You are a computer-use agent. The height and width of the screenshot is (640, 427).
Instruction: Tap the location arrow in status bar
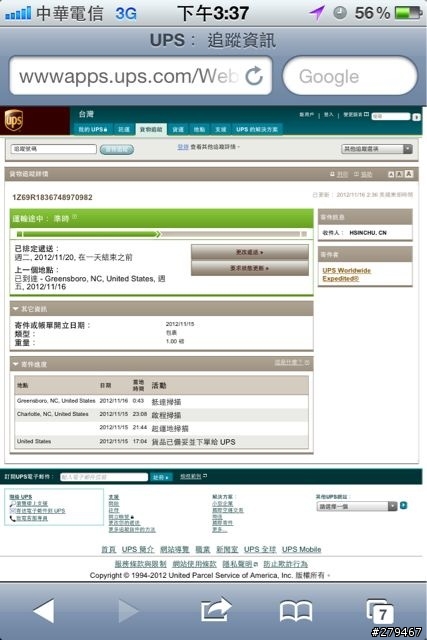tap(317, 13)
